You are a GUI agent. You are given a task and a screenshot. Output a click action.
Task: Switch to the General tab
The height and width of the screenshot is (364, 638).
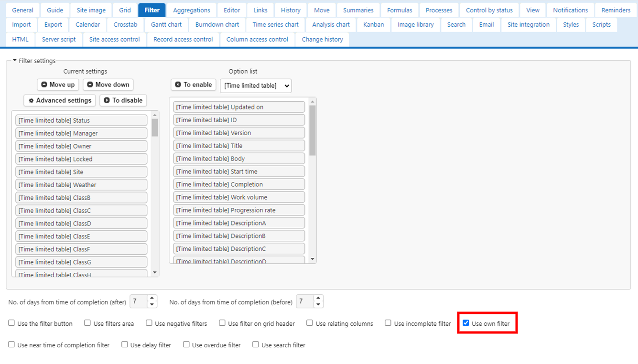click(x=23, y=10)
